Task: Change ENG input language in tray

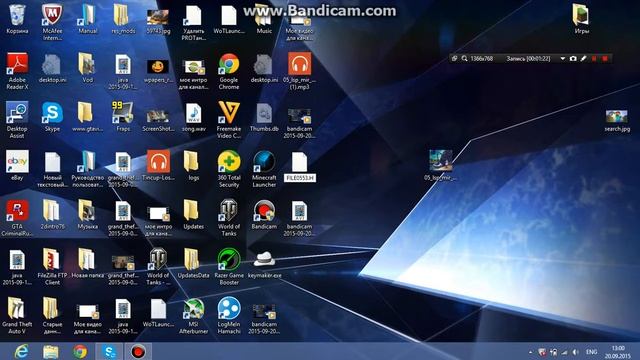Action: (x=591, y=352)
